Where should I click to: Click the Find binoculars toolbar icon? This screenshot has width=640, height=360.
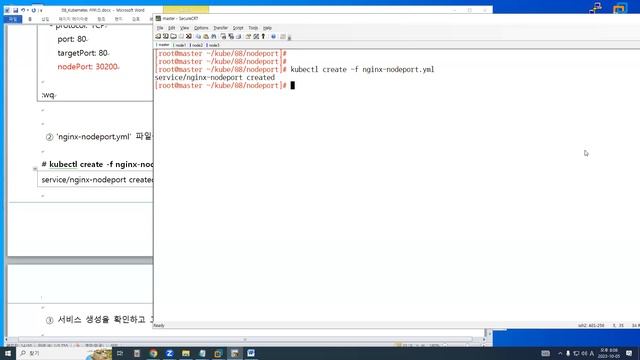pos(213,36)
